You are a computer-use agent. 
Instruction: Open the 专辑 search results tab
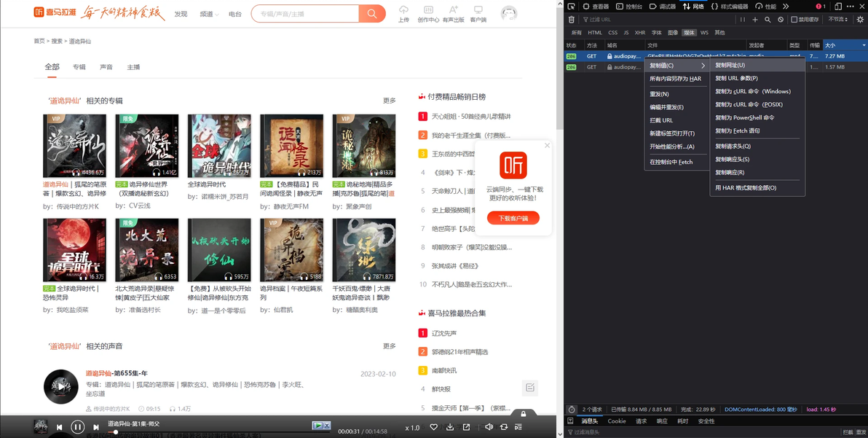(x=79, y=67)
